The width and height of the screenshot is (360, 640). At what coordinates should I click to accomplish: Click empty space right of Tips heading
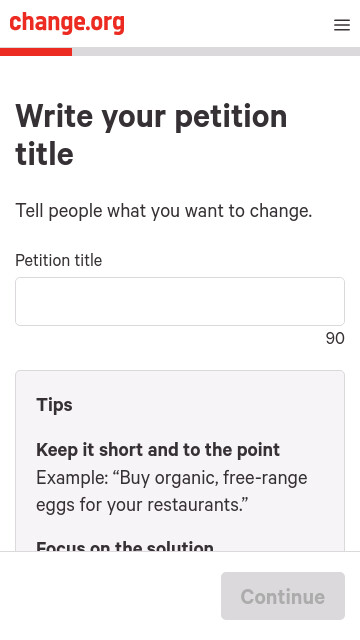(x=204, y=405)
